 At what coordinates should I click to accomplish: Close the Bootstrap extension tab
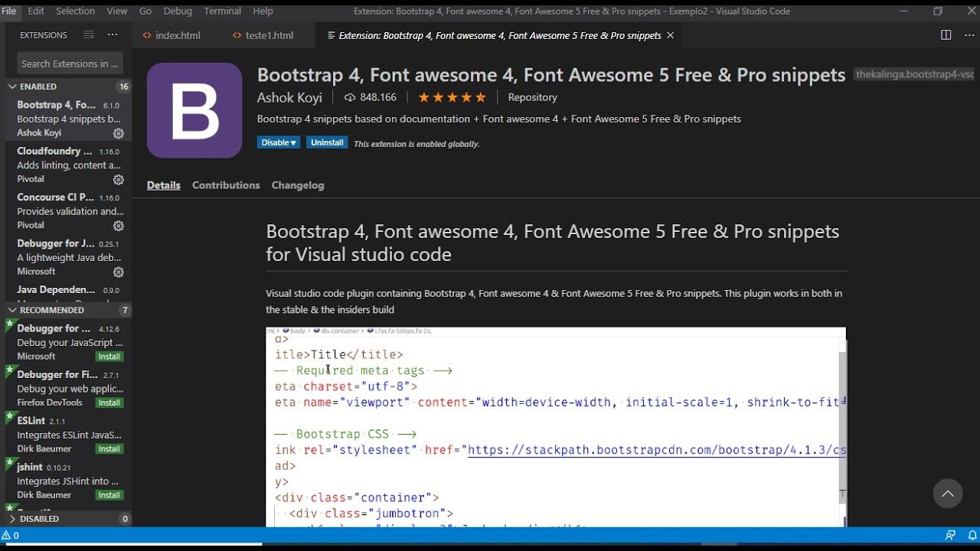tap(671, 35)
